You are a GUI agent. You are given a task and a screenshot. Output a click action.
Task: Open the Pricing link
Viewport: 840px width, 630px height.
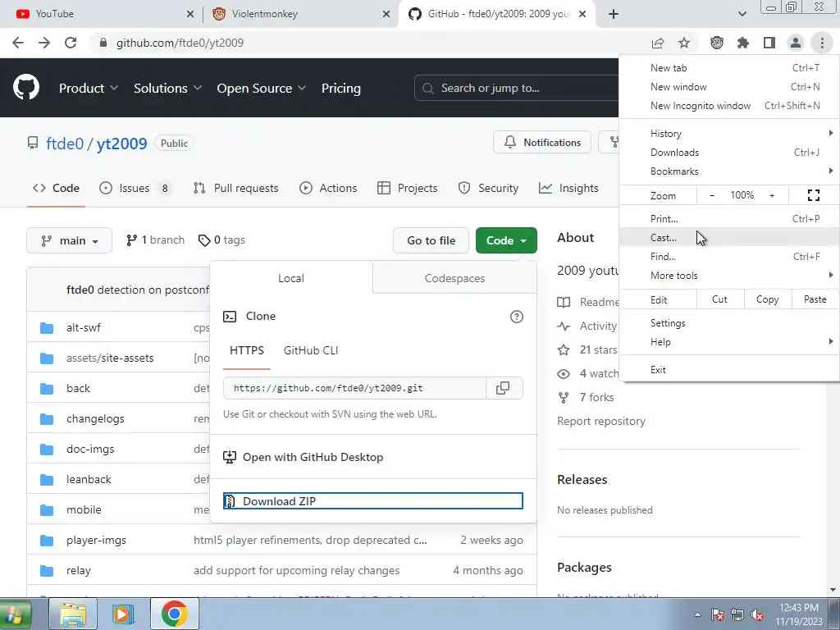click(x=340, y=89)
